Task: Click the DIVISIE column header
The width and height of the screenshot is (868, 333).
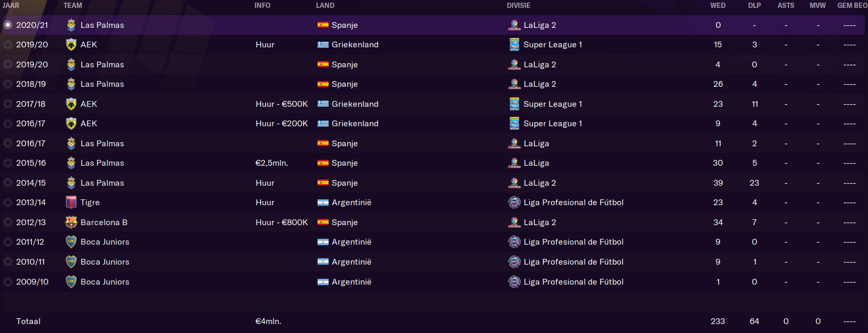Action: coord(518,5)
